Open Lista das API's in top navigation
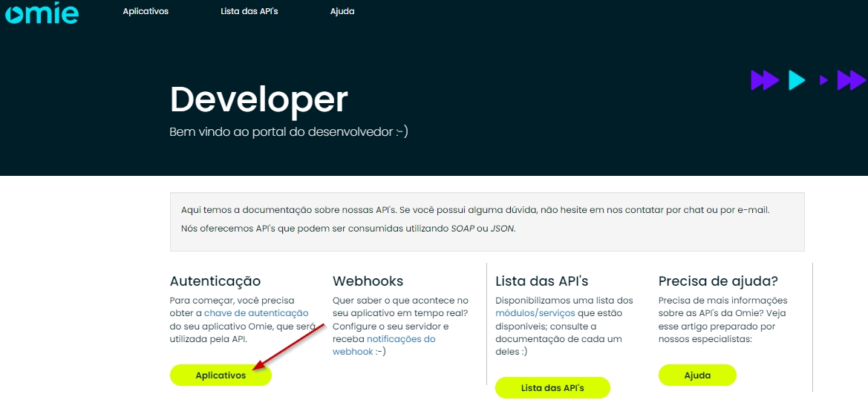This screenshot has width=868, height=420. 249,12
